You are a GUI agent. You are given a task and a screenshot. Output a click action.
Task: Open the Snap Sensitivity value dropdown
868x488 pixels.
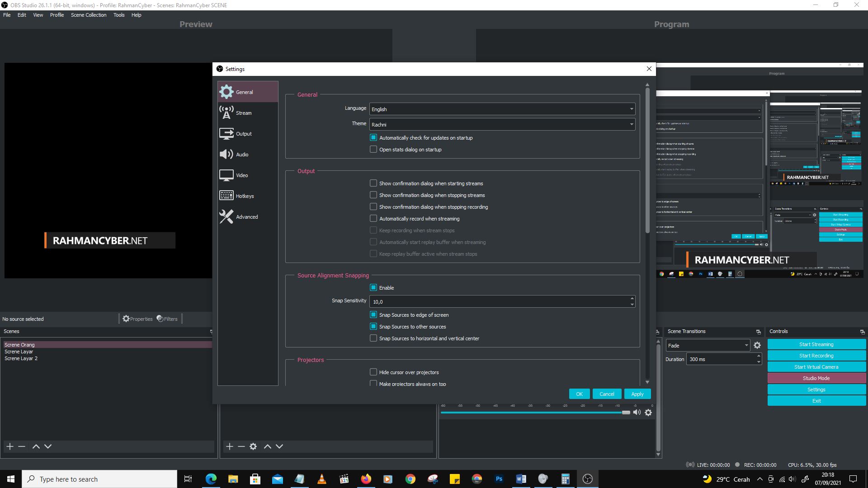point(632,301)
